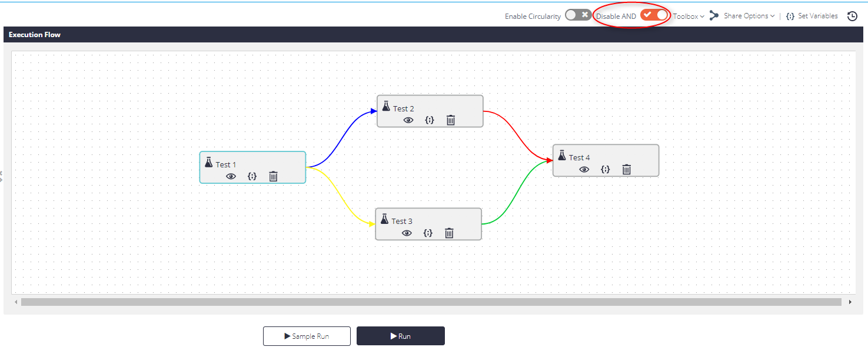This screenshot has width=868, height=350.
Task: Delete the Test 3 node with trash icon
Action: [450, 233]
